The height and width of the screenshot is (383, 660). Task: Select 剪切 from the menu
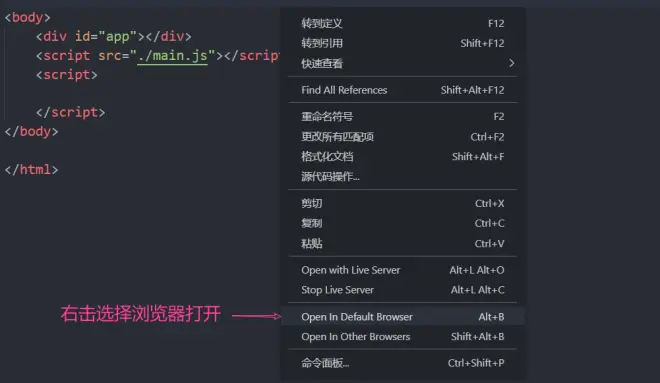(x=402, y=203)
